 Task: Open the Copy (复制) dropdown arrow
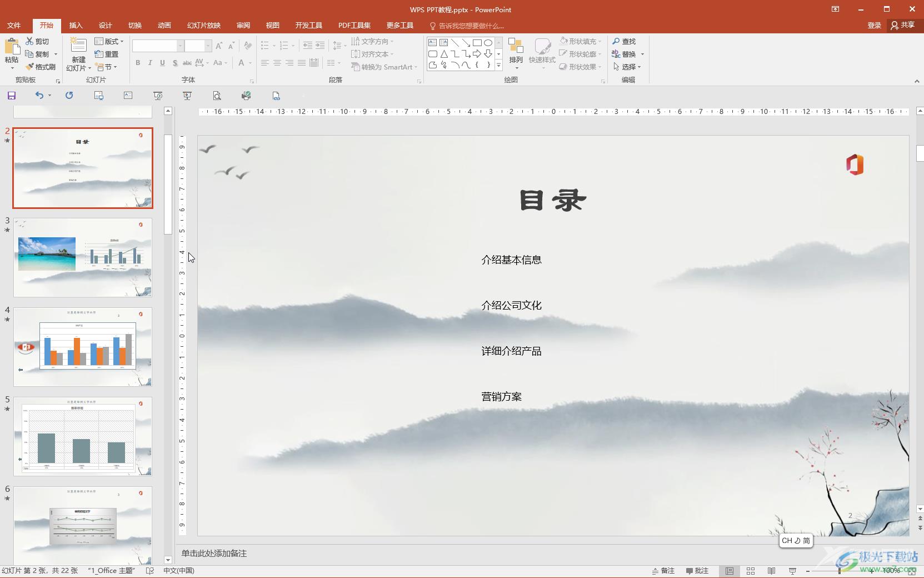click(x=56, y=54)
